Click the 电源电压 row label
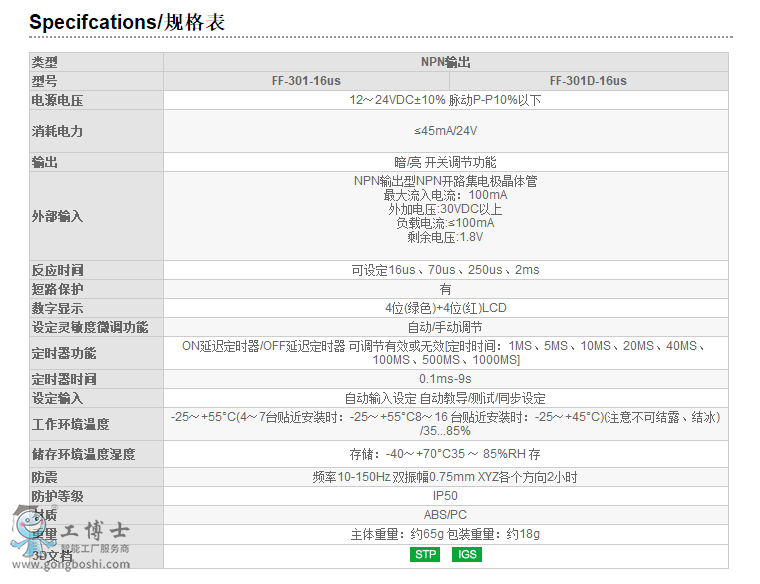Image resolution: width=760 pixels, height=584 pixels. 58,101
